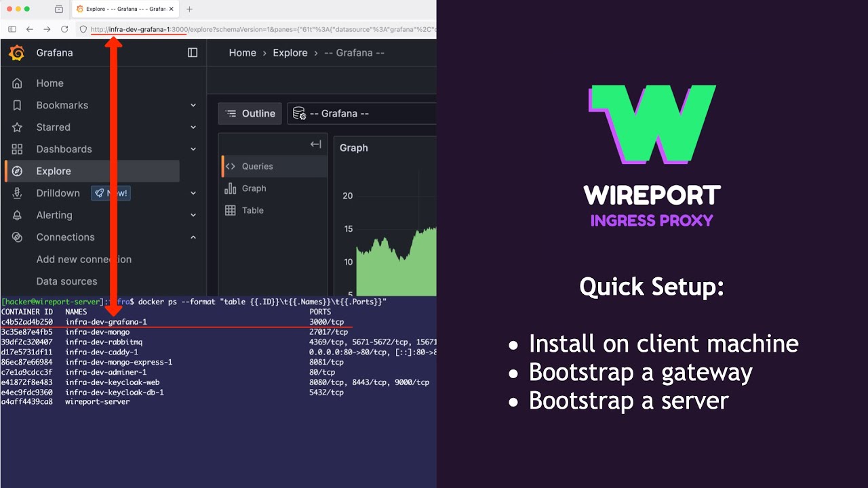Toggle the sidebar with the dock icon
Viewport: 868px width, 488px height.
click(193, 52)
